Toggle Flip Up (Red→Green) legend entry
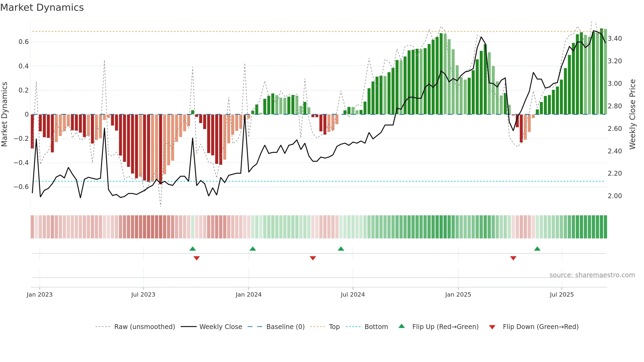Image resolution: width=644 pixels, height=362 pixels. point(438,327)
